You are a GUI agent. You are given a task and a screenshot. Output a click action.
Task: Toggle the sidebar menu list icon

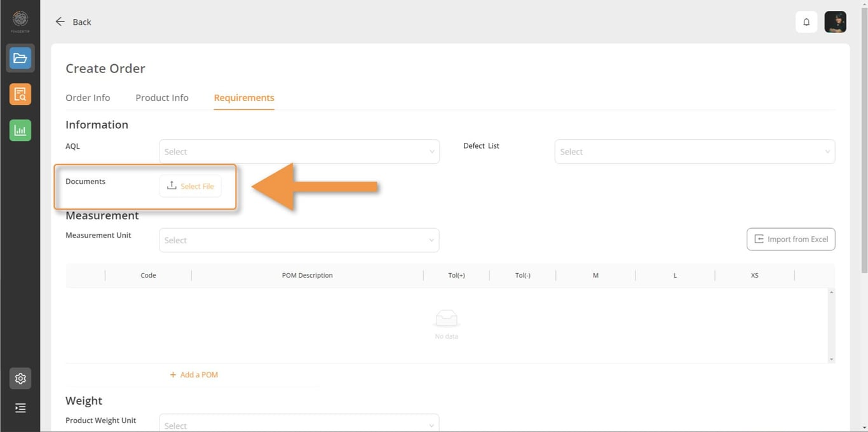tap(20, 408)
